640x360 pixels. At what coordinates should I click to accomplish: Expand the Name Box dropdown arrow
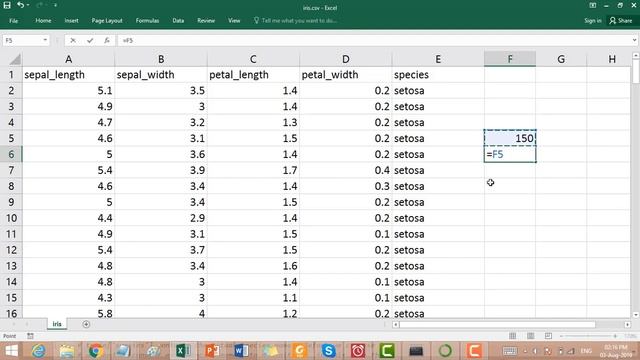45,40
